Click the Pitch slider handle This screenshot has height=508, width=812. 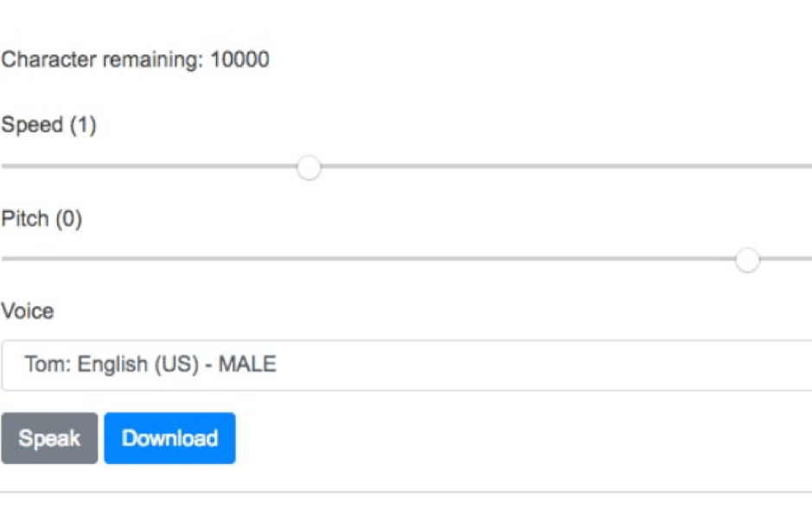point(747,260)
